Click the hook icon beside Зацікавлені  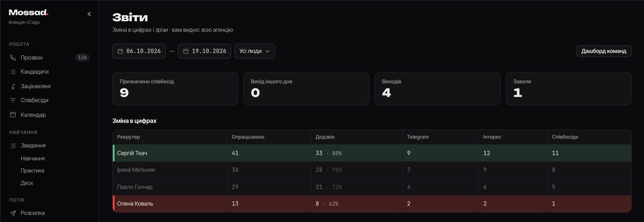point(13,86)
